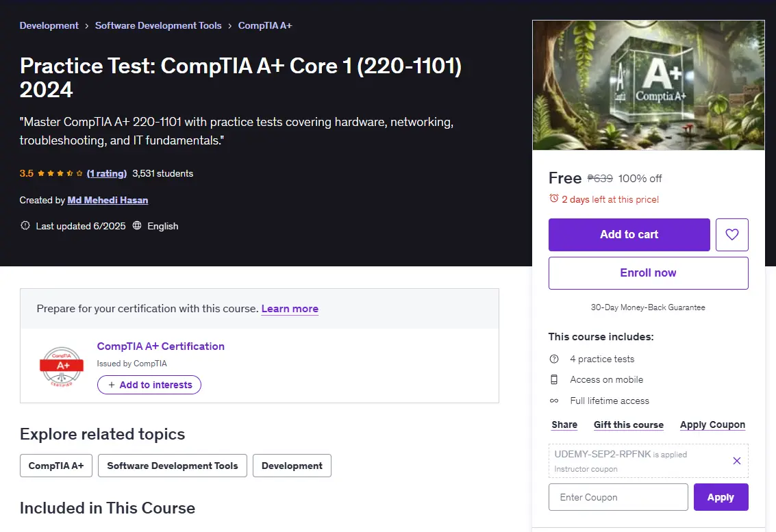The height and width of the screenshot is (532, 776).
Task: Click '30-Day Money-Back Guarantee' text
Action: click(x=648, y=307)
